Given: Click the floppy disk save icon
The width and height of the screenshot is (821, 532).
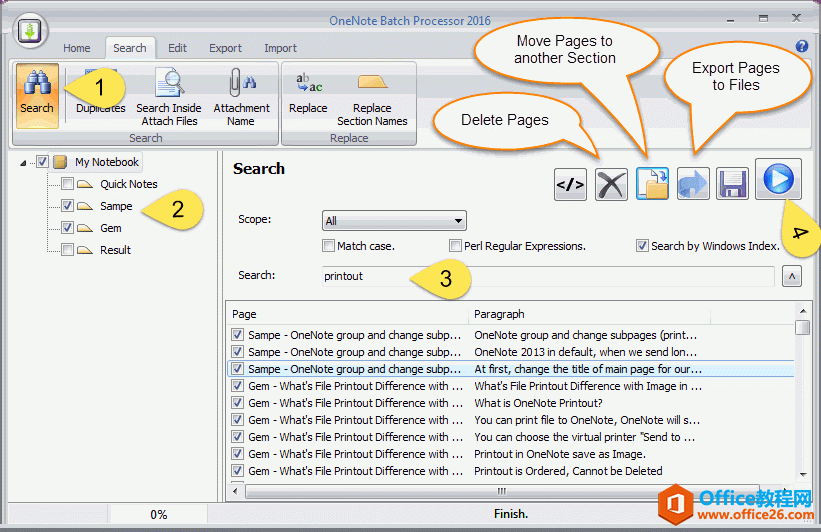Looking at the screenshot, I should [733, 184].
